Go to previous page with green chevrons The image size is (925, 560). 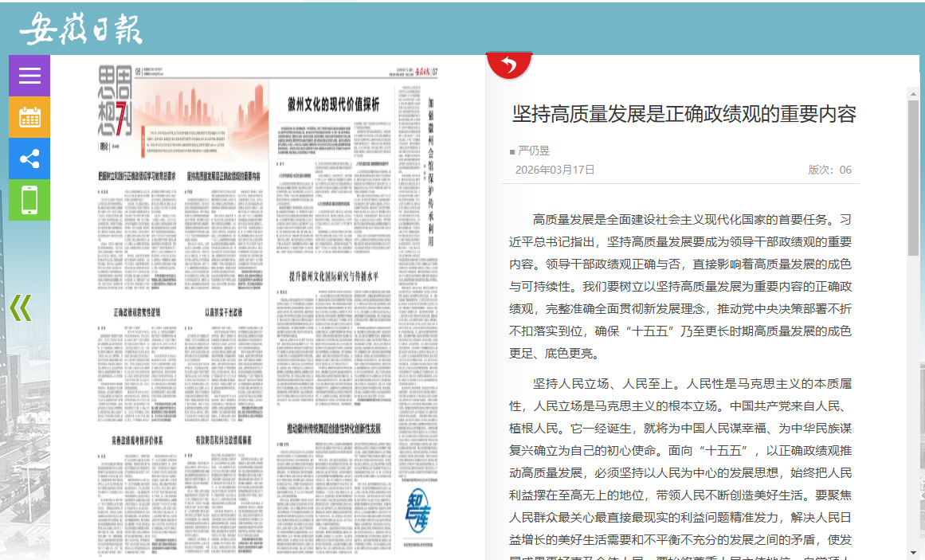point(21,307)
